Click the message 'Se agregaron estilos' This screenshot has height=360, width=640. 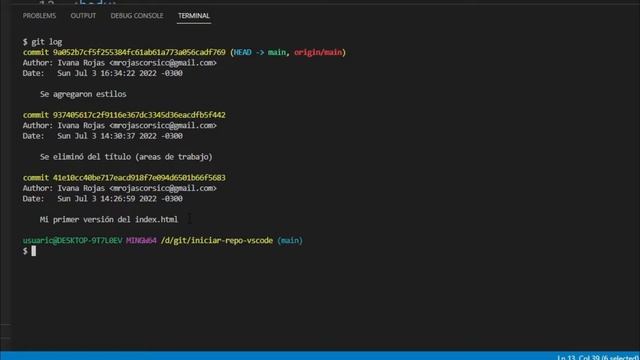83,94
